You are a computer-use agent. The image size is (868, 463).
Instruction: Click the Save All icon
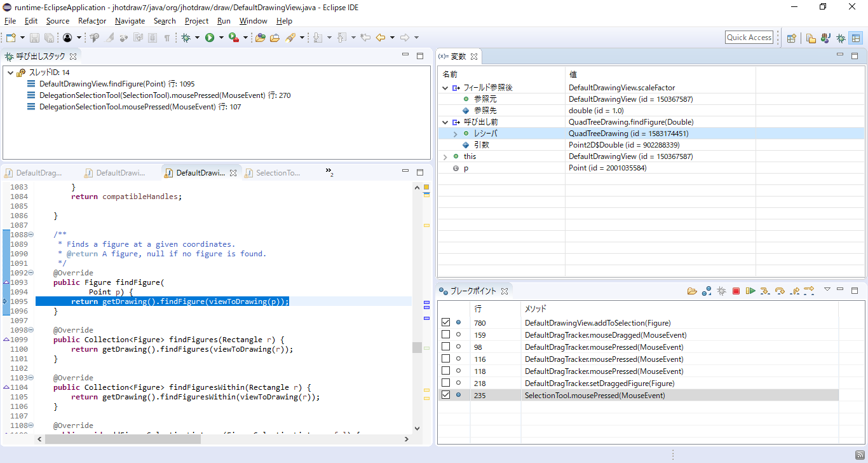[x=49, y=38]
